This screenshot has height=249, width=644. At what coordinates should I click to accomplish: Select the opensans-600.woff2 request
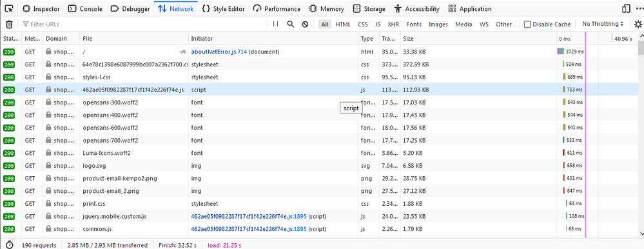(x=319, y=127)
